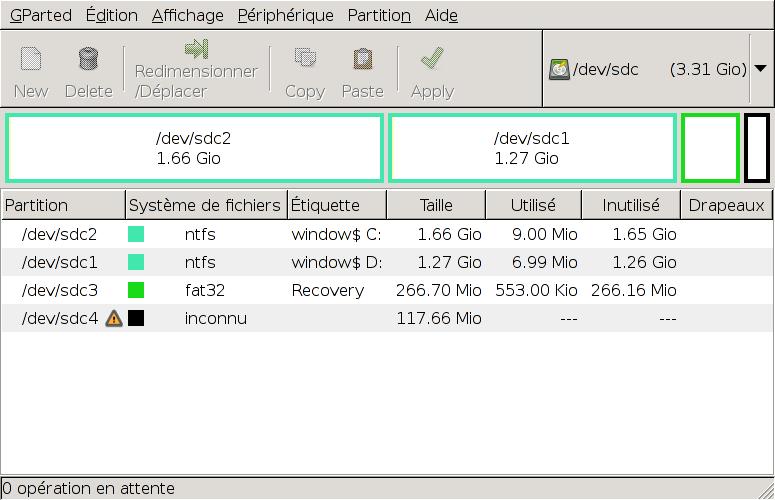
Task: Click the Apply checkmark icon
Action: [432, 60]
